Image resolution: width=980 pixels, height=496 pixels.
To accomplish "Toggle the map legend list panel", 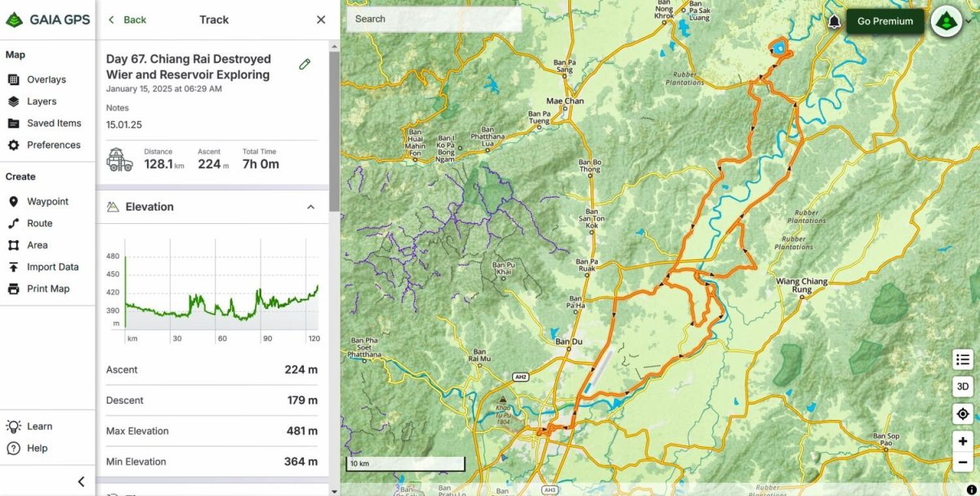I will 962,359.
